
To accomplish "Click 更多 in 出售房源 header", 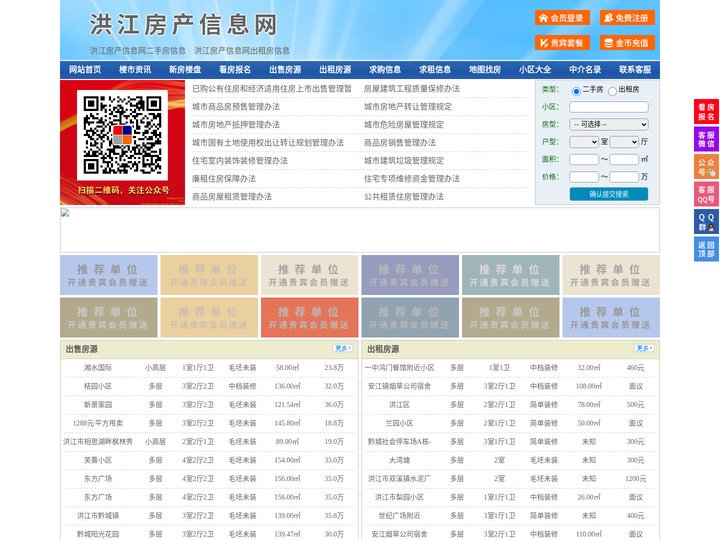I will pyautogui.click(x=343, y=348).
